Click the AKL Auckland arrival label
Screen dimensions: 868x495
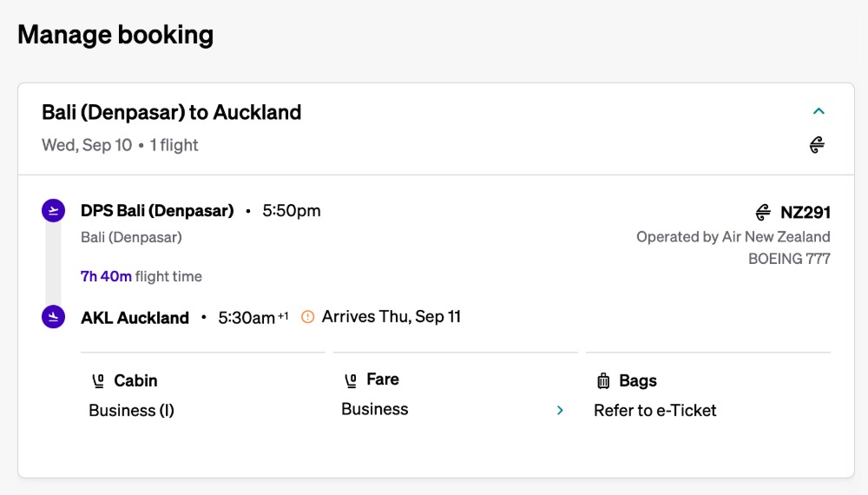pos(135,318)
